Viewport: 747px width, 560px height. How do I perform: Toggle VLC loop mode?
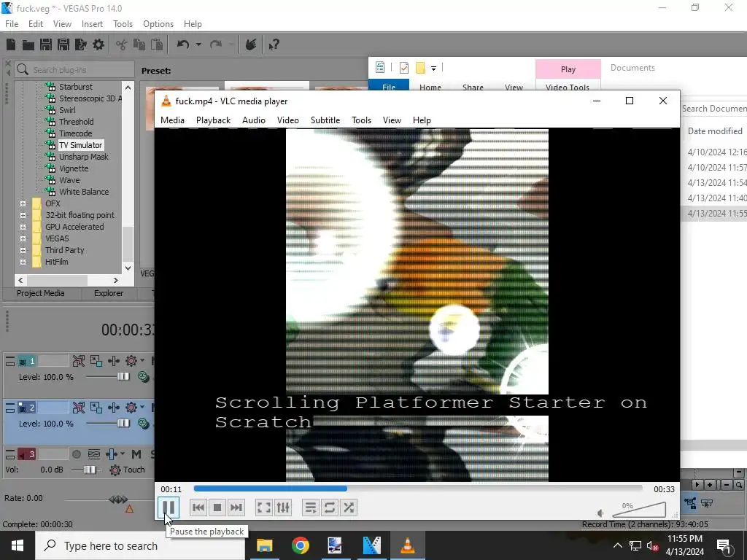click(x=330, y=507)
